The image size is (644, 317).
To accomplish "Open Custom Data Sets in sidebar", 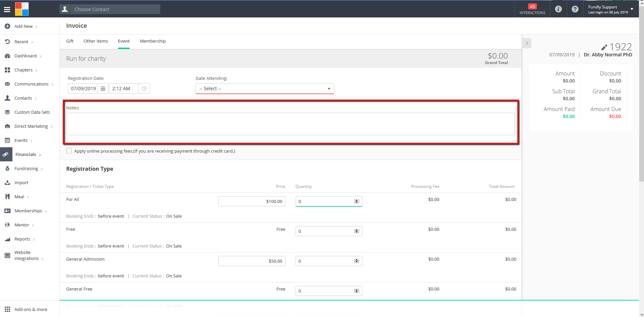I will 32,112.
